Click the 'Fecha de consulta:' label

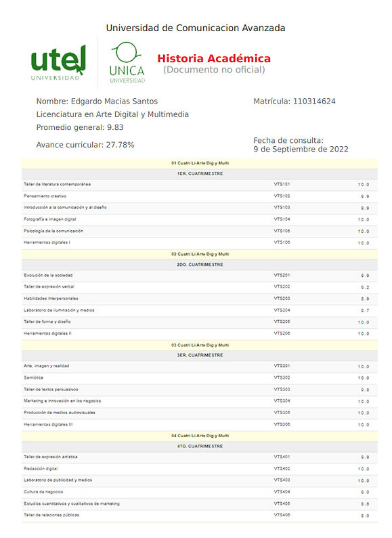tap(288, 140)
